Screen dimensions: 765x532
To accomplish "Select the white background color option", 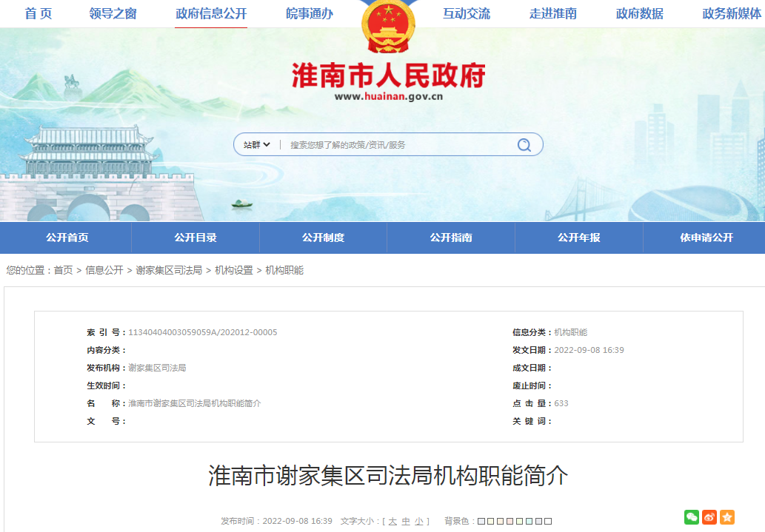I will 548,520.
